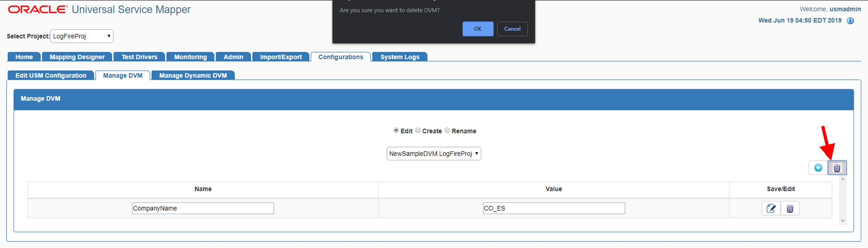The image size is (868, 248).
Task: Open the System Logs tab
Action: 400,57
